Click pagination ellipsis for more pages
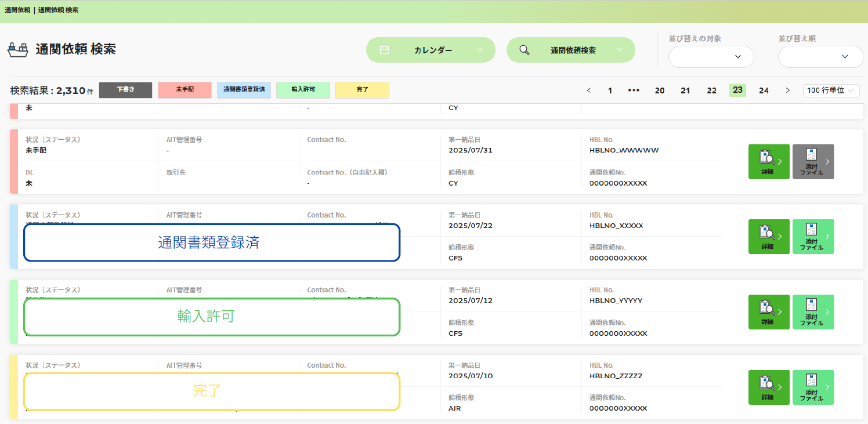This screenshot has width=868, height=424. click(x=634, y=90)
